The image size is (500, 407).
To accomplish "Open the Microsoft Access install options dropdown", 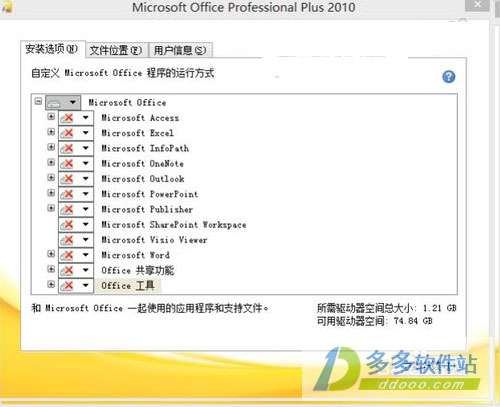I will pos(85,118).
